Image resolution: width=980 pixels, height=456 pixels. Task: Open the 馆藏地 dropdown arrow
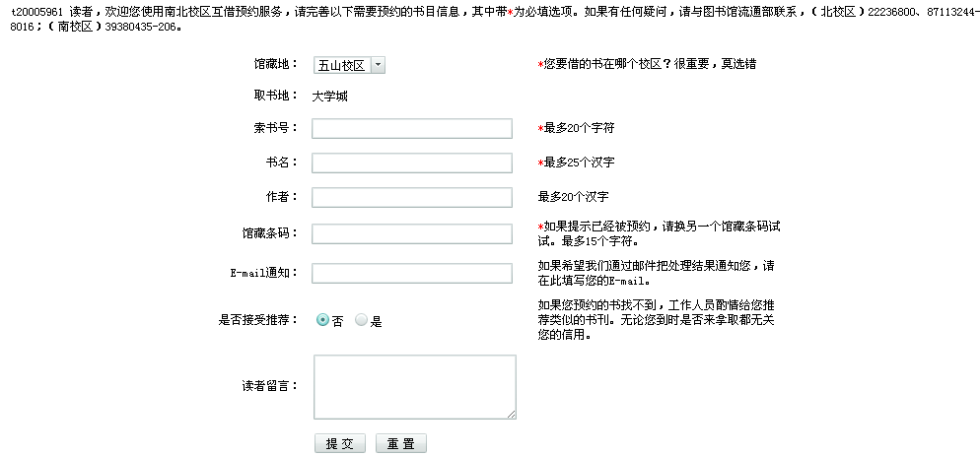[x=379, y=65]
